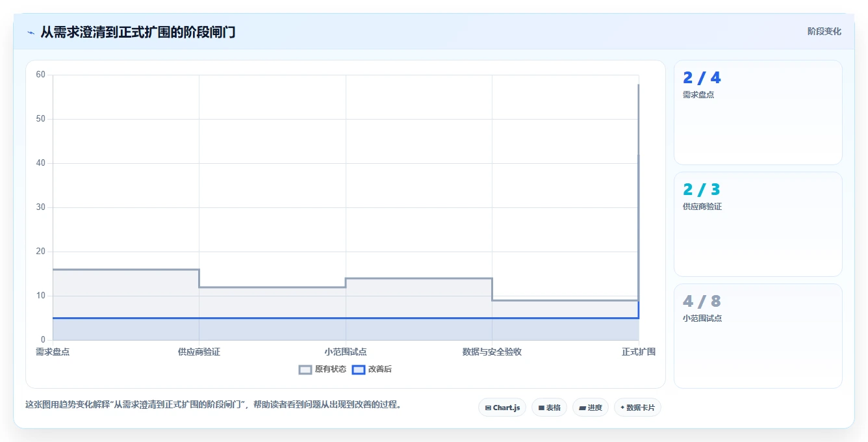Click the 进度 tag chip

tap(590, 408)
